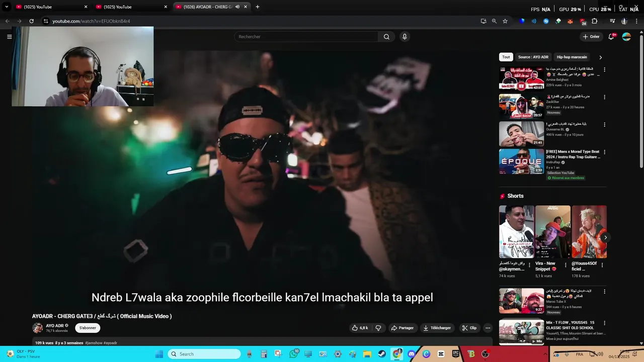The image size is (644, 362).
Task: Open the blue shield extension
Action: coord(522,21)
